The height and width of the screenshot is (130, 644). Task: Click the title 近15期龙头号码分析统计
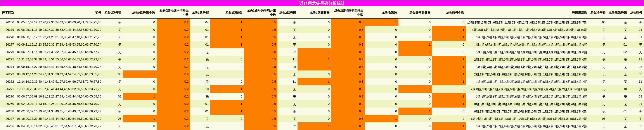322,3
